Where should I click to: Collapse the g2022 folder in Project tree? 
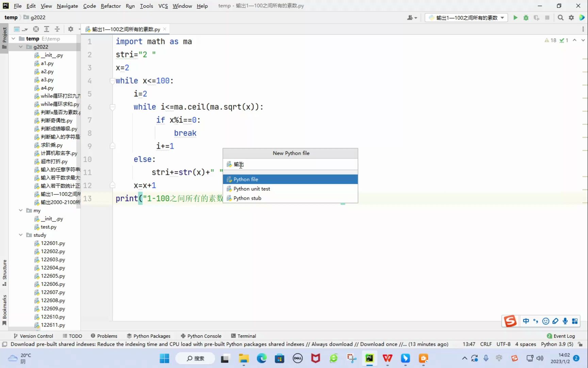tap(21, 47)
